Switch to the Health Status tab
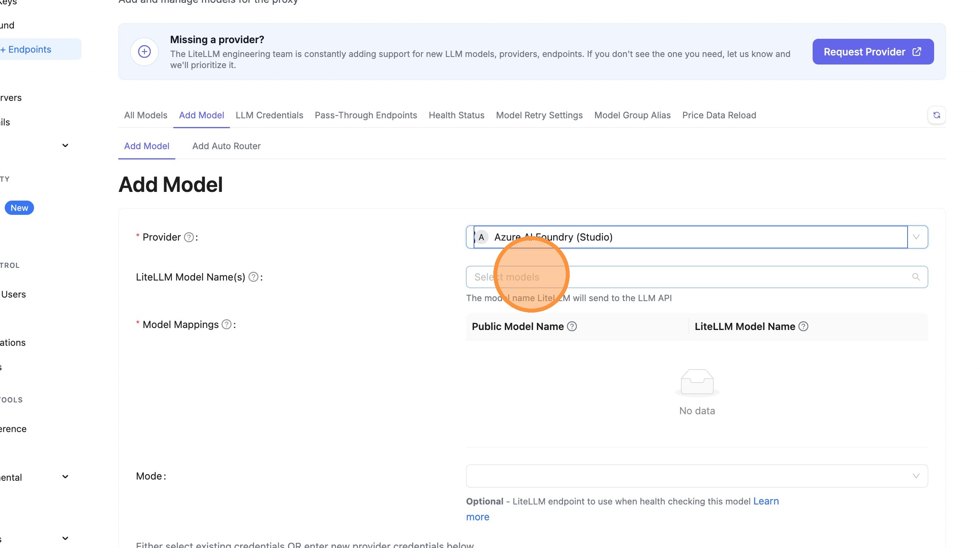This screenshot has height=548, width=980. [x=456, y=115]
